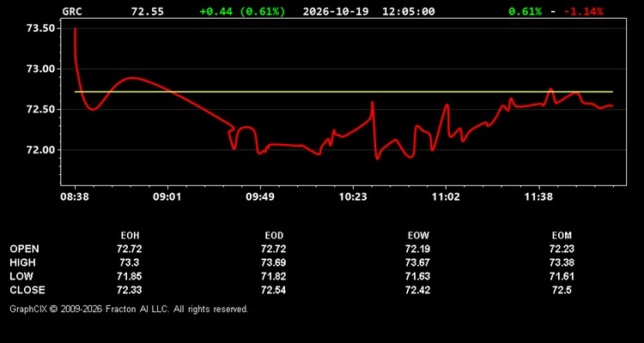Click the GraphCIX copyright notice
This screenshot has width=644, height=343.
[129, 309]
